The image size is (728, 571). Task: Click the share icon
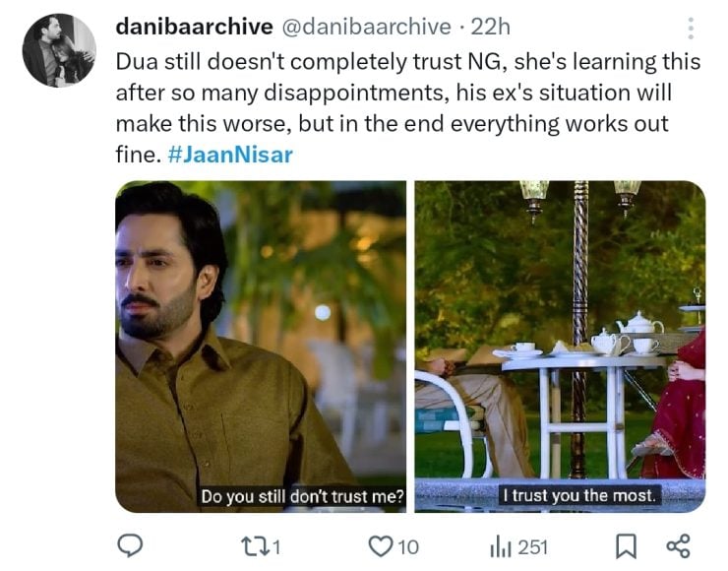pyautogui.click(x=678, y=546)
